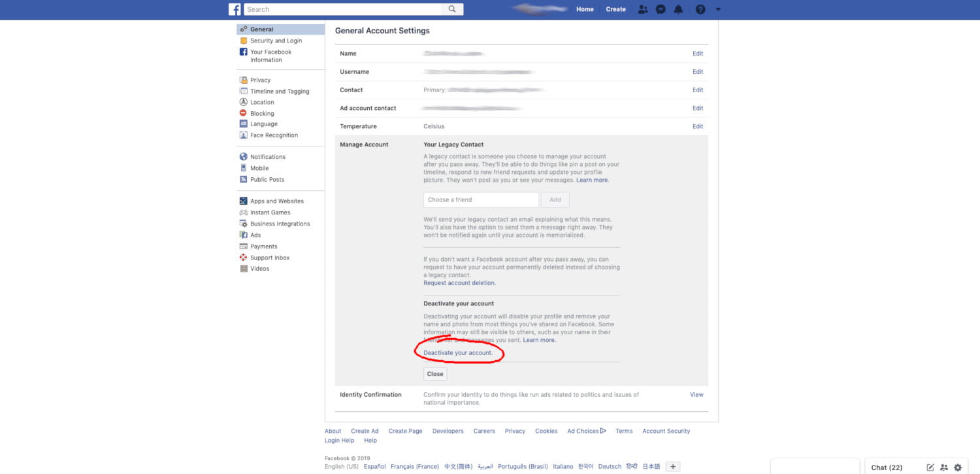
Task: Open Timeline and Tagging settings
Action: [279, 91]
